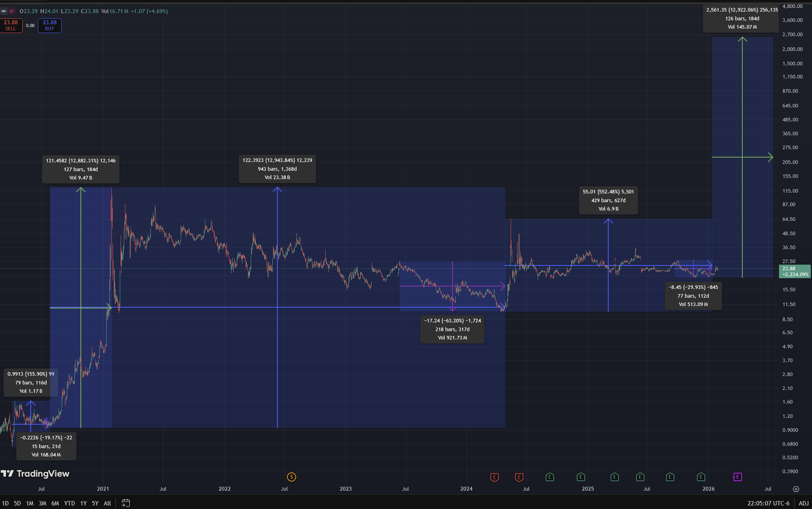Open the timezone clock 22:05:07 UTC-6 menu

click(x=768, y=503)
